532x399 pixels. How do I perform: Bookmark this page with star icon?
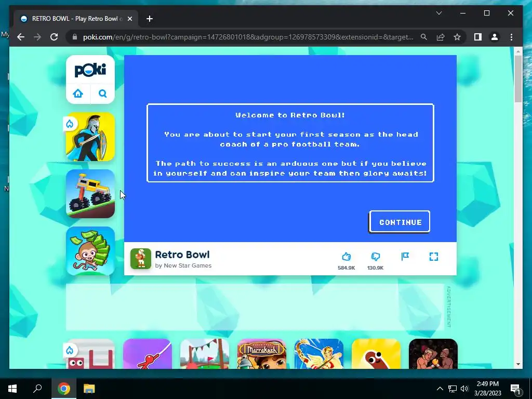tap(457, 37)
